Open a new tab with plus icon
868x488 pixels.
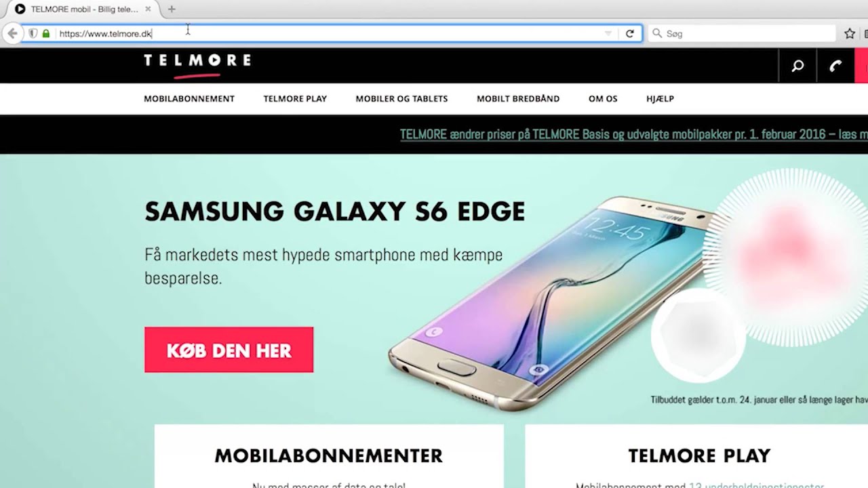(172, 9)
